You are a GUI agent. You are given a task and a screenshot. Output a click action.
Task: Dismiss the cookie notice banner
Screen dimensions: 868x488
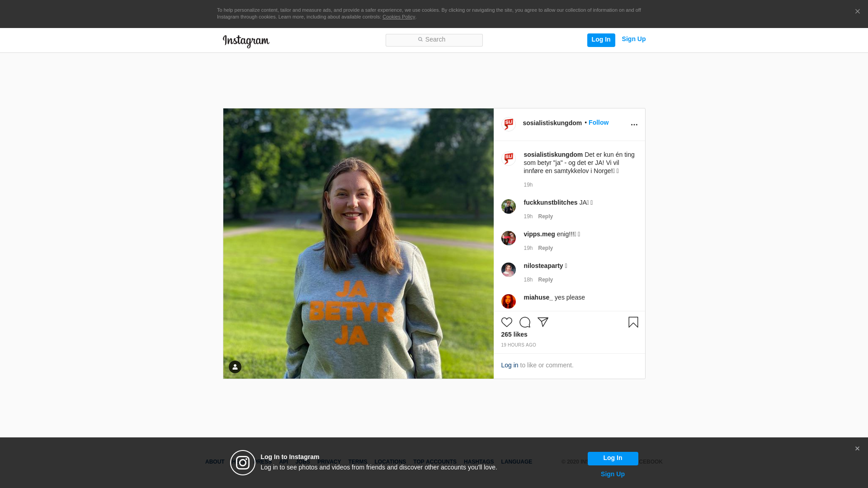(857, 11)
